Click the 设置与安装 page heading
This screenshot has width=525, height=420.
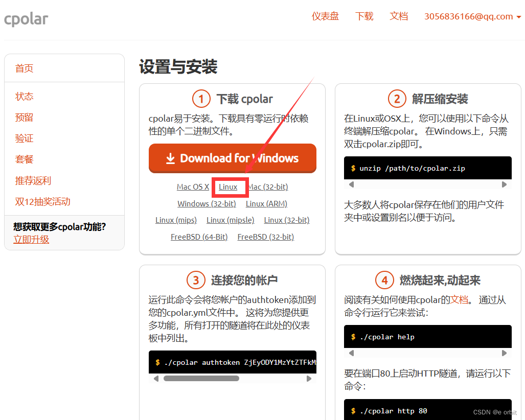[178, 66]
